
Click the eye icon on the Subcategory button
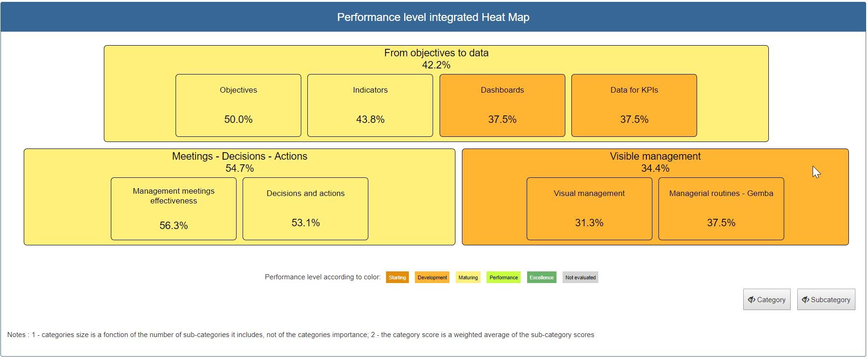(x=807, y=299)
